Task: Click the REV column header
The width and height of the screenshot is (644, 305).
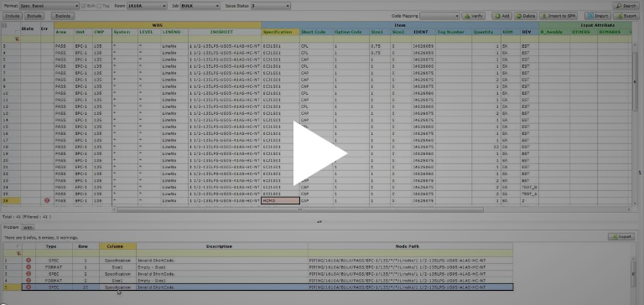Action: (529, 32)
